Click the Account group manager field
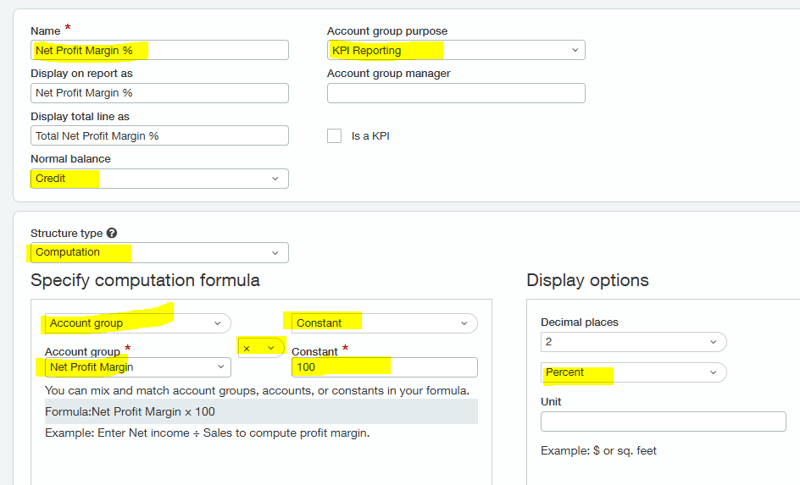 click(x=456, y=93)
